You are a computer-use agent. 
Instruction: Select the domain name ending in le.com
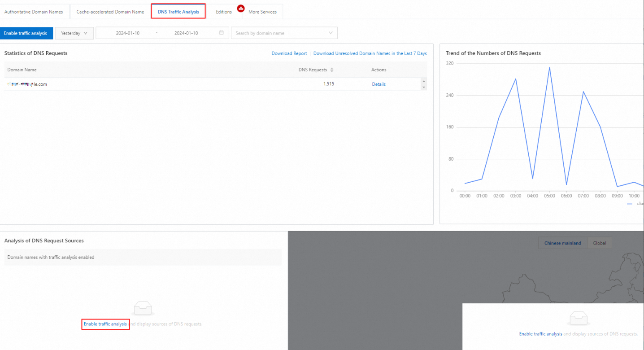point(27,84)
